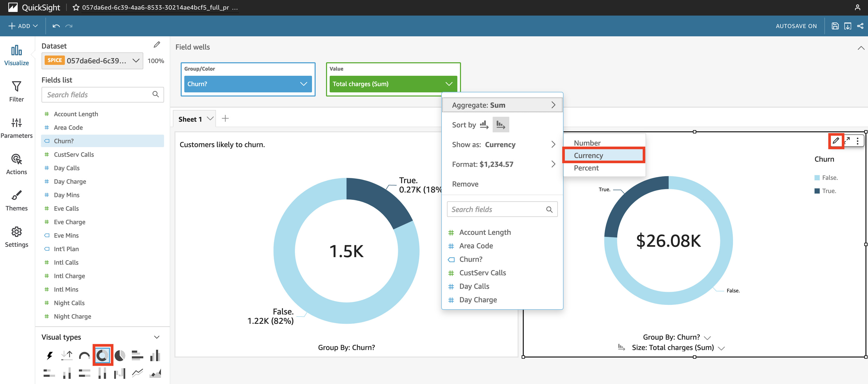Edit dataset using pencil icon
868x384 pixels.
(x=157, y=45)
